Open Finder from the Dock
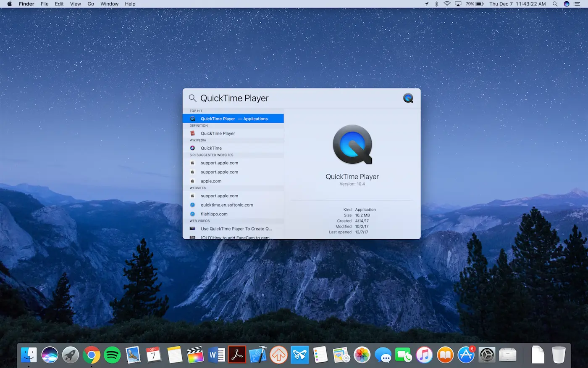This screenshot has width=588, height=368. point(29,355)
